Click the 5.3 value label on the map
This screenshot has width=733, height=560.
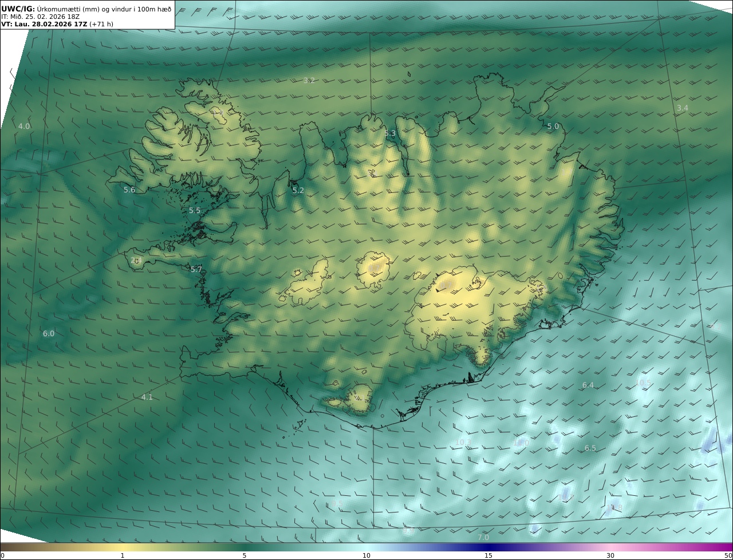click(x=390, y=133)
